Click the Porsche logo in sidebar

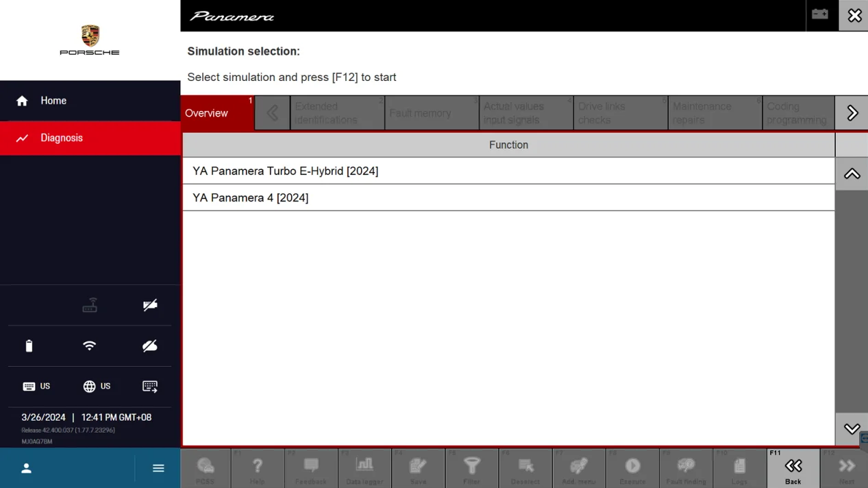[90, 40]
